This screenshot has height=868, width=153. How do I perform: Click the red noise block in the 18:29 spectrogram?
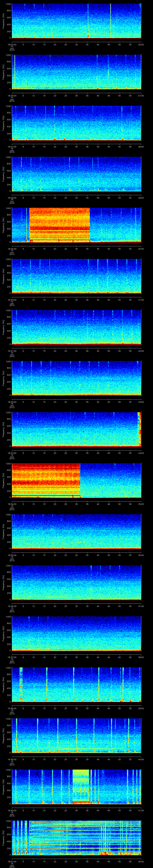point(59,224)
